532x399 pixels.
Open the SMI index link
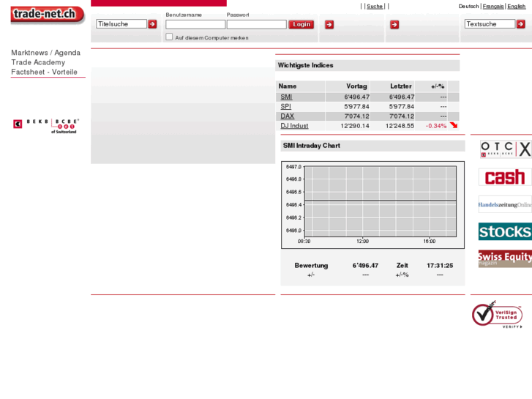(x=286, y=97)
